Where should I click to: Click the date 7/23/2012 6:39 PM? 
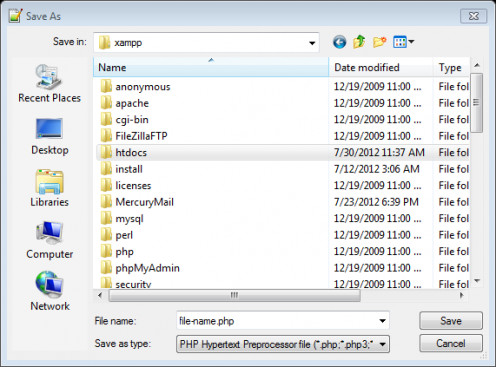(x=376, y=202)
